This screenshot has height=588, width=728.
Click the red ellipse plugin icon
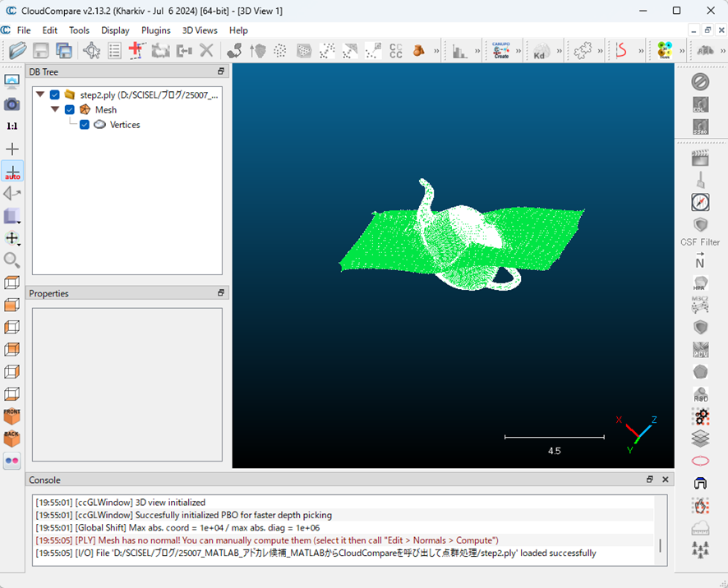click(700, 461)
